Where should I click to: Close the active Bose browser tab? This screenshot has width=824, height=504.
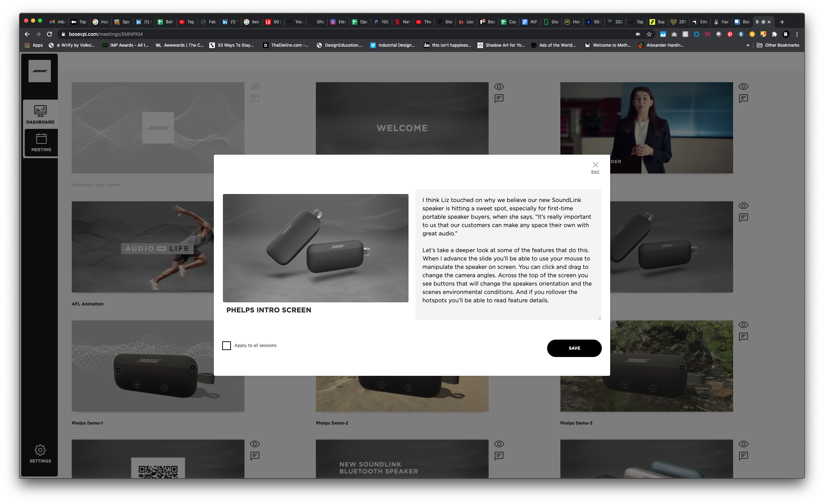[x=769, y=22]
